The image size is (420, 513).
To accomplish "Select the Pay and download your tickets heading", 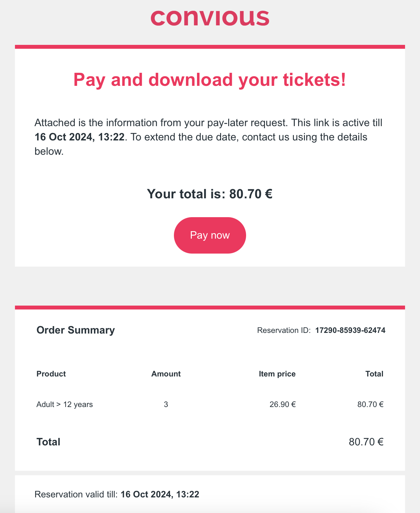I will pos(210,80).
